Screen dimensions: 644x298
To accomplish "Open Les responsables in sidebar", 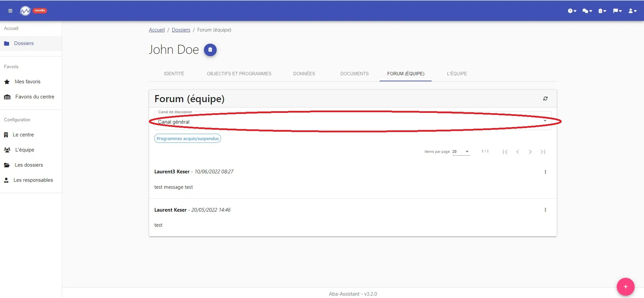I will (x=31, y=180).
